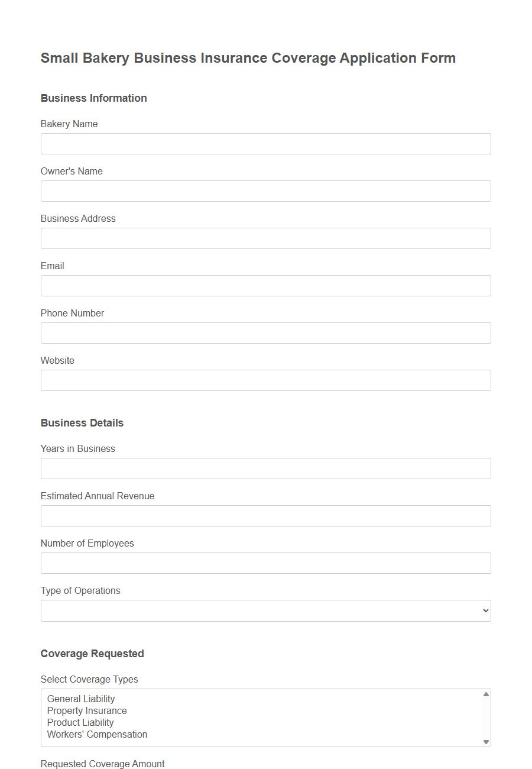Click the Estimated Annual Revenue field
The height and width of the screenshot is (769, 532).
(265, 516)
